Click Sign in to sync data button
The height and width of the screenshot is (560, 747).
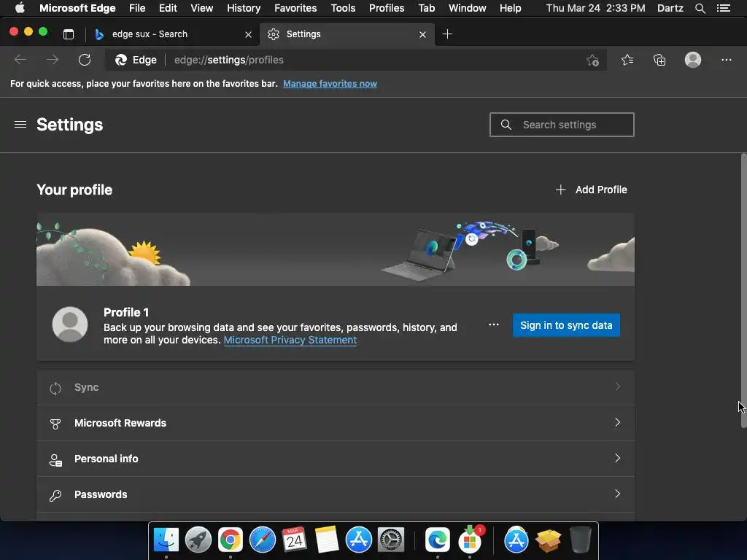(x=566, y=325)
